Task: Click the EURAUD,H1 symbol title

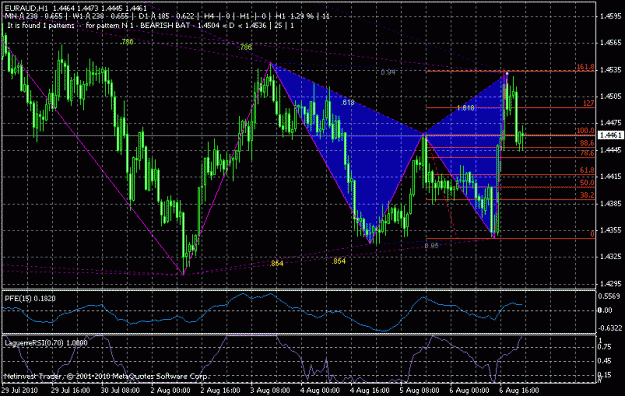Action: (x=26, y=8)
